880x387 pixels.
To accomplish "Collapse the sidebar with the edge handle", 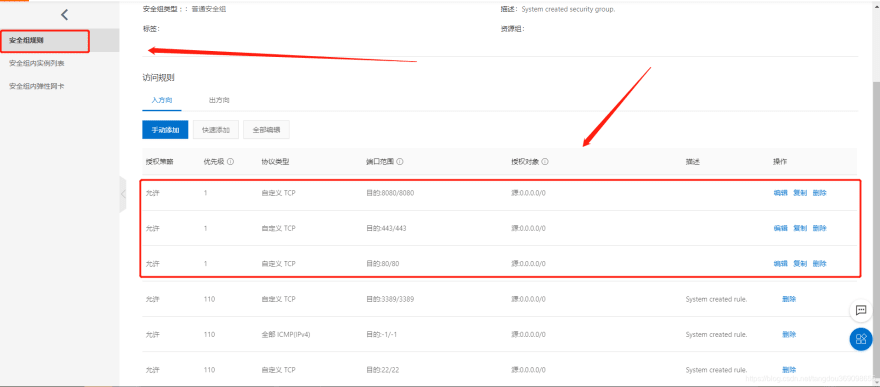I will [123, 194].
